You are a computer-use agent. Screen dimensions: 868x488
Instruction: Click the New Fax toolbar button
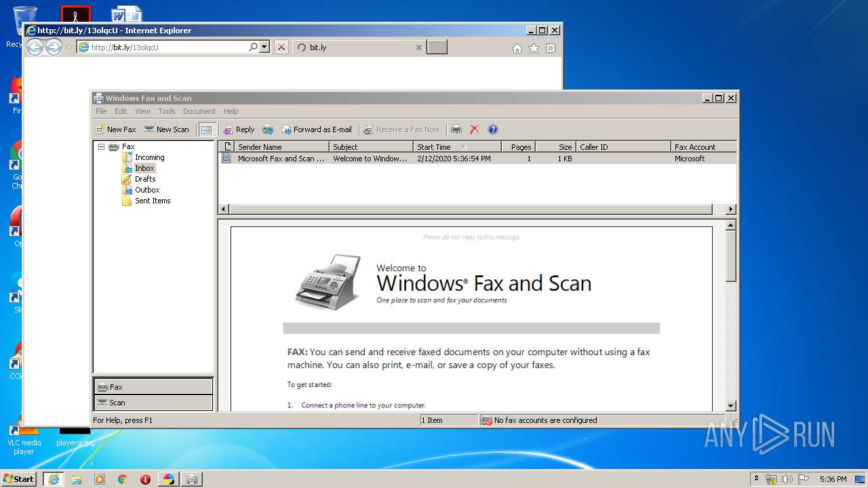(x=116, y=129)
